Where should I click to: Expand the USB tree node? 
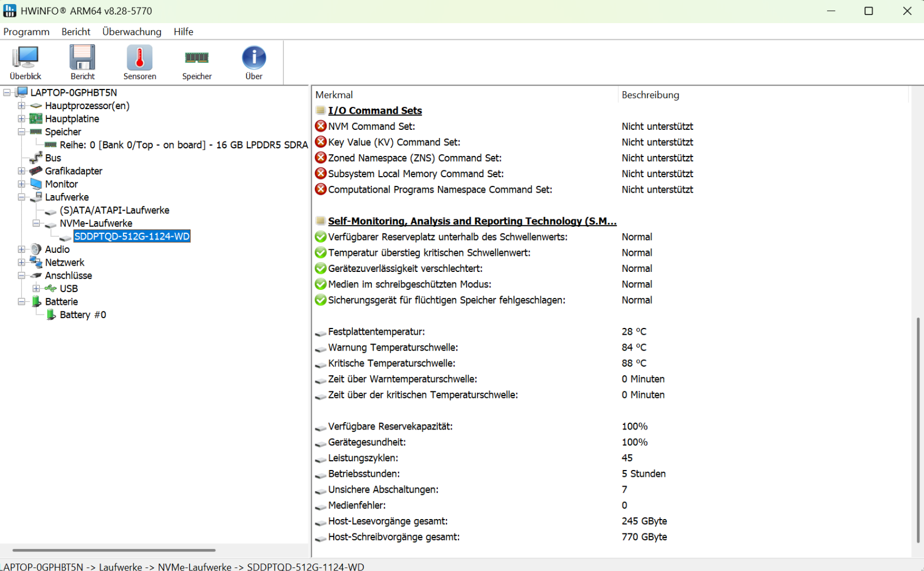36,289
